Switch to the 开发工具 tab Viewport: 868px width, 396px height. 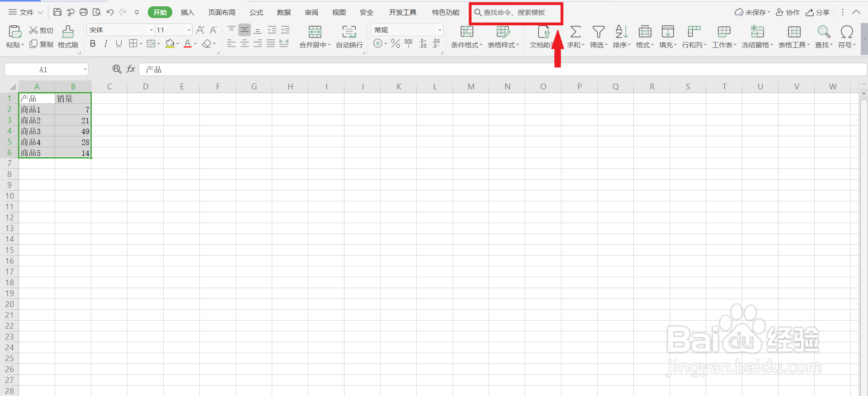coord(402,12)
